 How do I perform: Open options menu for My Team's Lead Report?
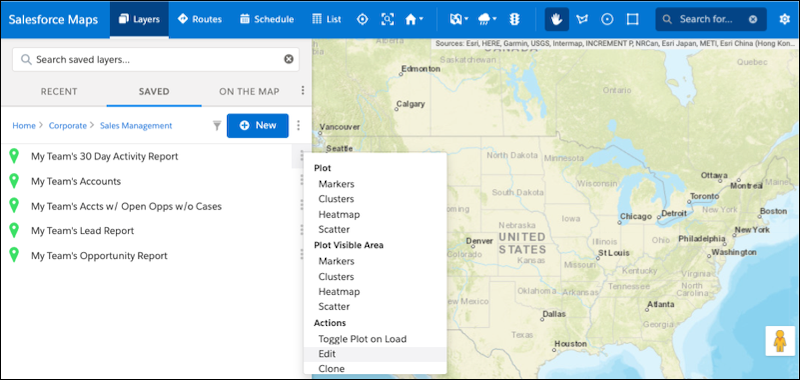tap(302, 230)
